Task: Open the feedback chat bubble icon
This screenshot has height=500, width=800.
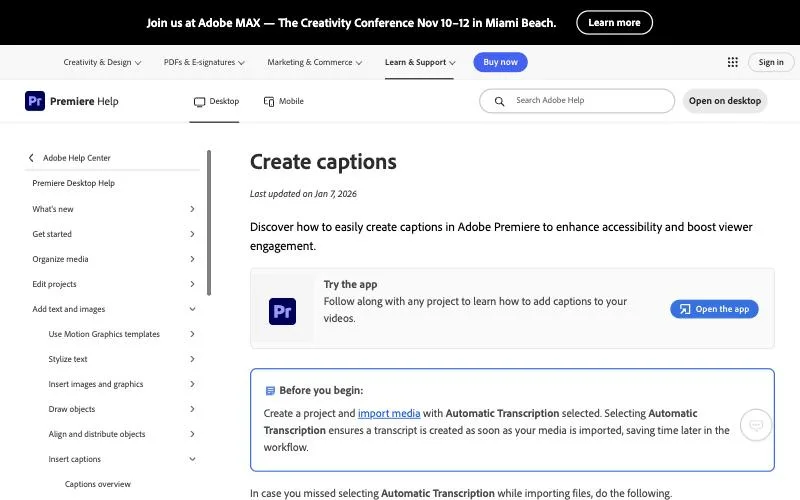Action: [756, 425]
